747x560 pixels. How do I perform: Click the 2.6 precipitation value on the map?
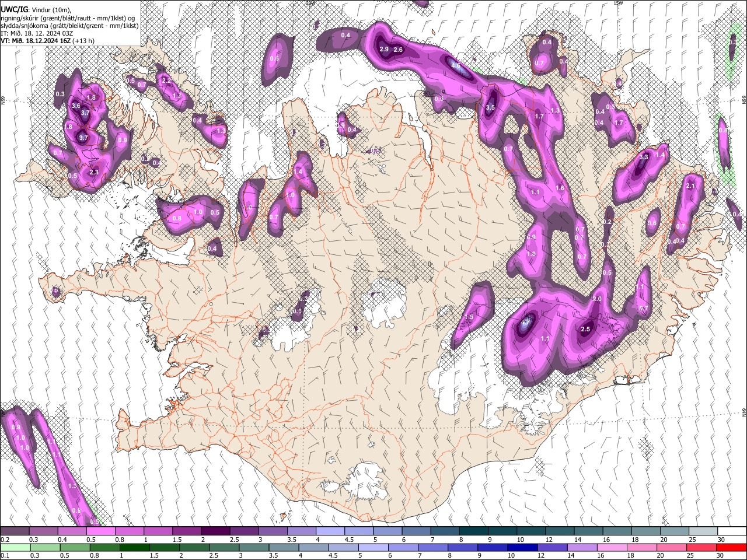pyautogui.click(x=398, y=50)
